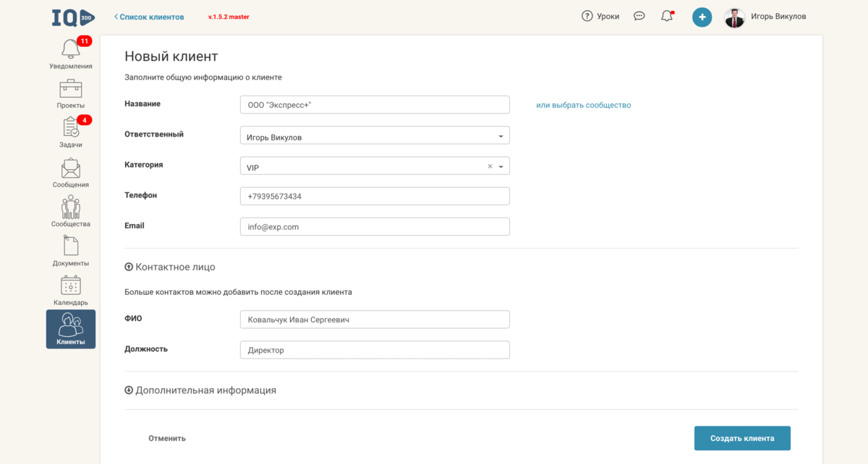Open Calendar (Календарь) sidebar icon
This screenshot has height=464, width=868.
(70, 286)
